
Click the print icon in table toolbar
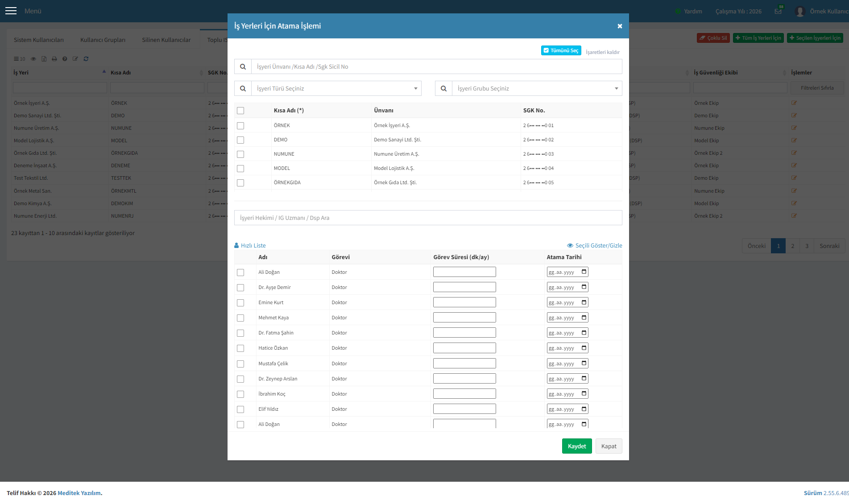point(54,59)
